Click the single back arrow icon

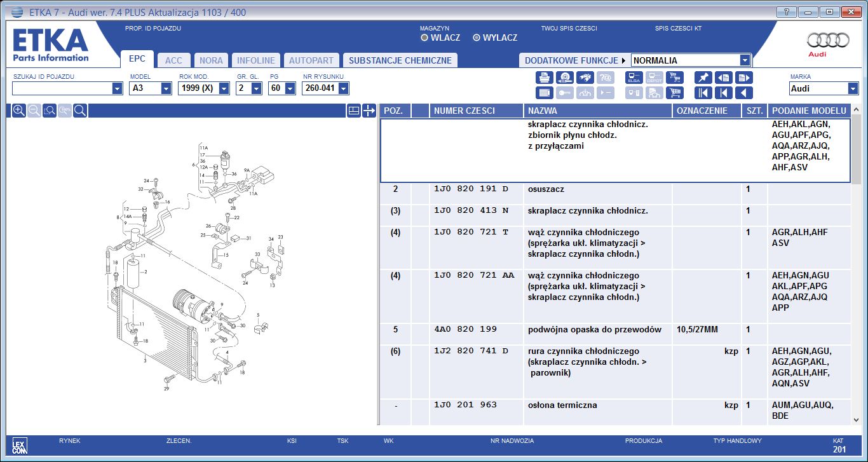[x=744, y=93]
